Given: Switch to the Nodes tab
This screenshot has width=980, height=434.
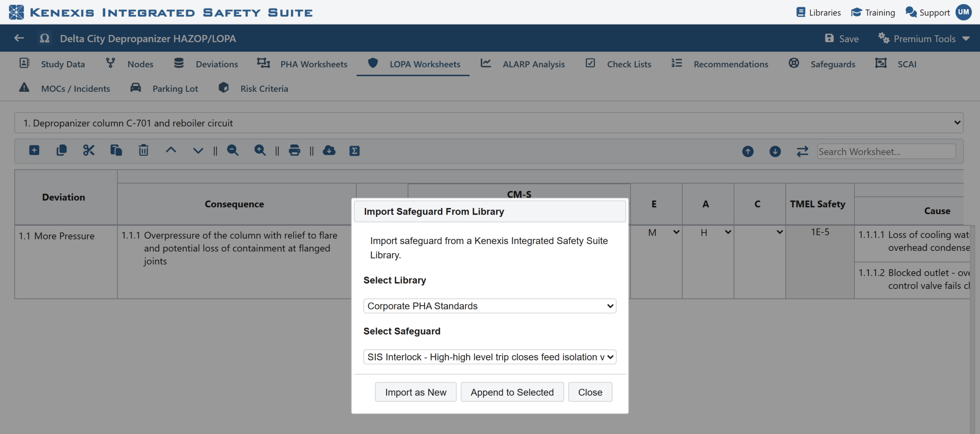Looking at the screenshot, I should pyautogui.click(x=129, y=64).
